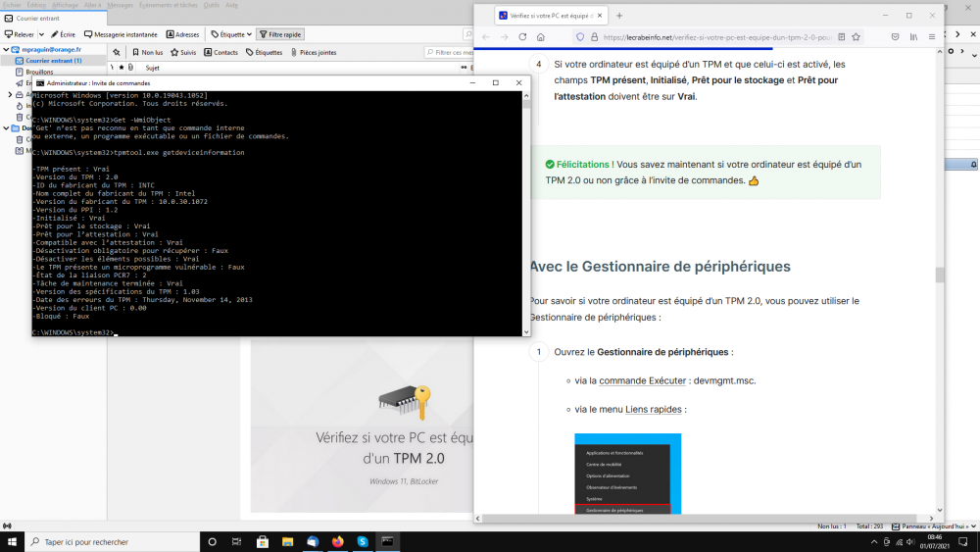Open the Firefox hamburger menu
Image resolution: width=980 pixels, height=552 pixels.
932,37
